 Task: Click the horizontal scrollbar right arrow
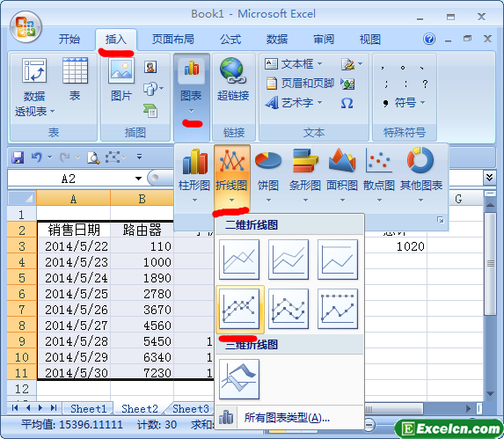tap(468, 408)
